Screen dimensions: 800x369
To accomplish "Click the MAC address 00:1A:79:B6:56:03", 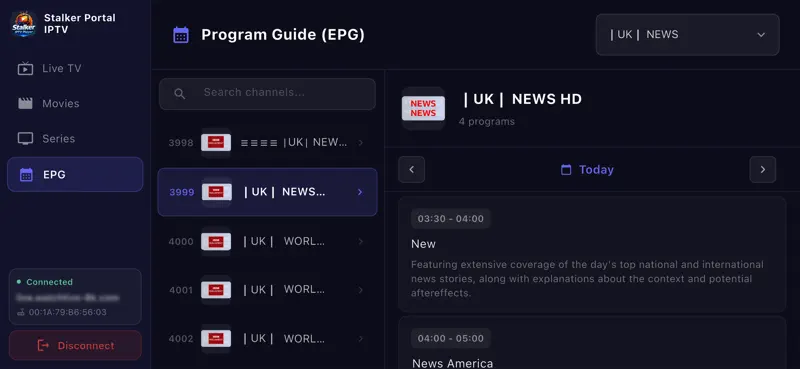I will pos(68,312).
